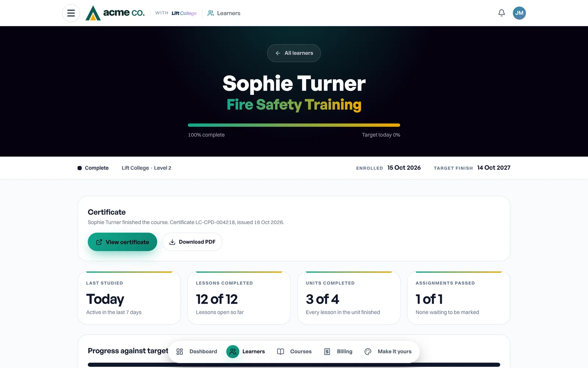Select Dashboard label in bottom navigation
This screenshot has width=588, height=368.
click(x=203, y=352)
